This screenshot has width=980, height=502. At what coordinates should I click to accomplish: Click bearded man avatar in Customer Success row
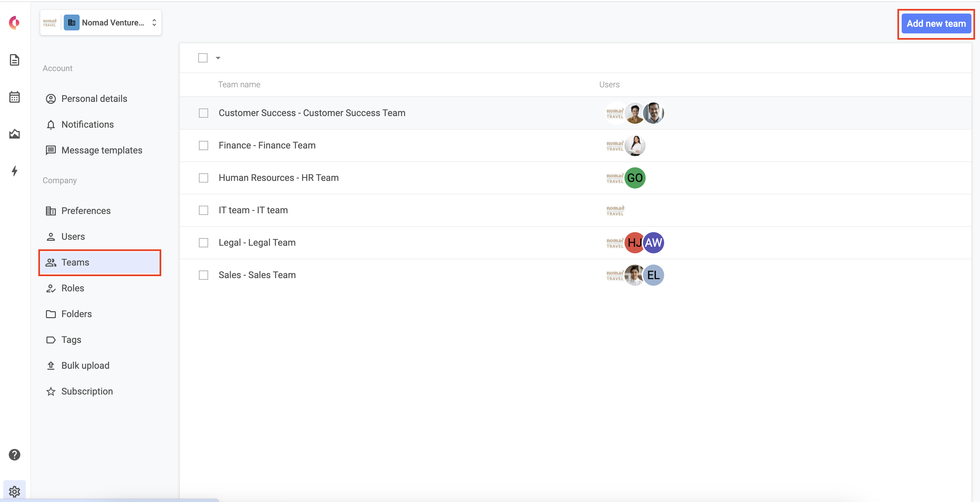coord(653,113)
